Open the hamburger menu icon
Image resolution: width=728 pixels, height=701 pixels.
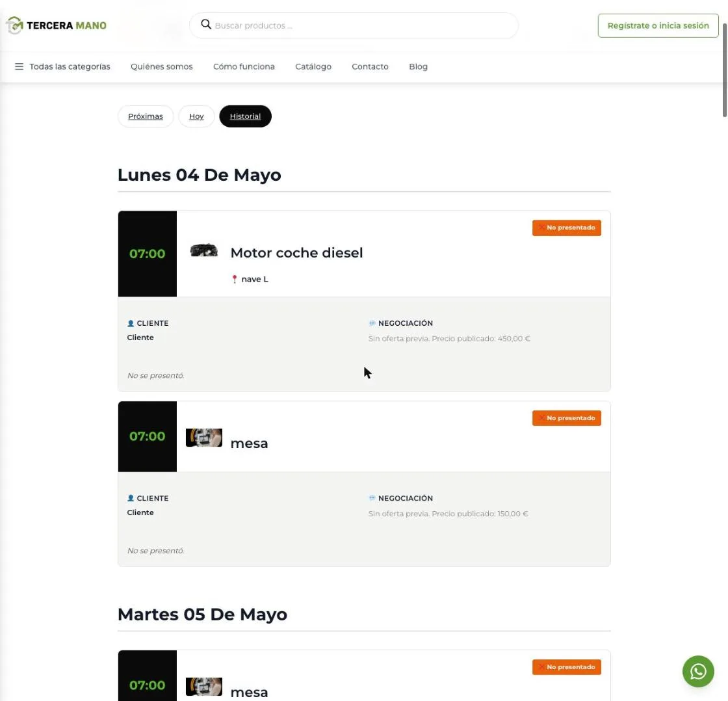(x=19, y=66)
